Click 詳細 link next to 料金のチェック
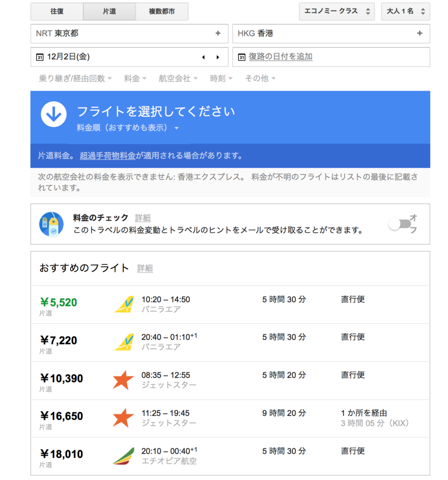 click(x=142, y=218)
